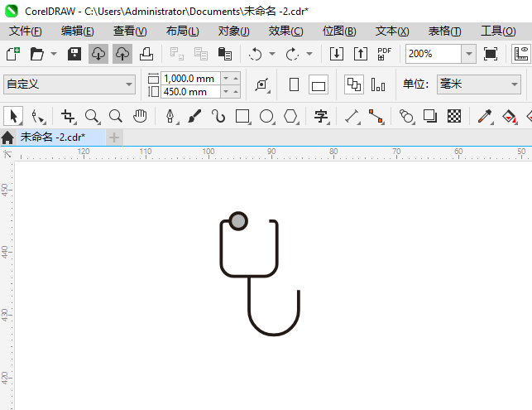Toggle the show rulers icon

[x=521, y=54]
